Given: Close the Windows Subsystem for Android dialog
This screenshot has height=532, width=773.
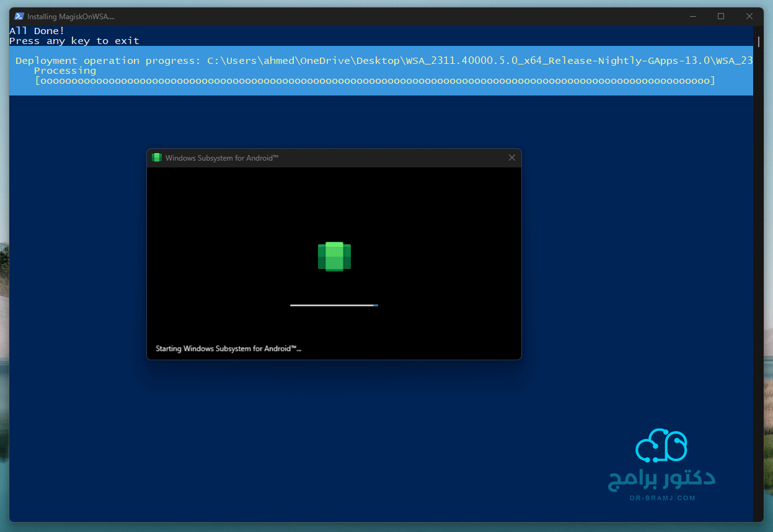Looking at the screenshot, I should pyautogui.click(x=511, y=157).
